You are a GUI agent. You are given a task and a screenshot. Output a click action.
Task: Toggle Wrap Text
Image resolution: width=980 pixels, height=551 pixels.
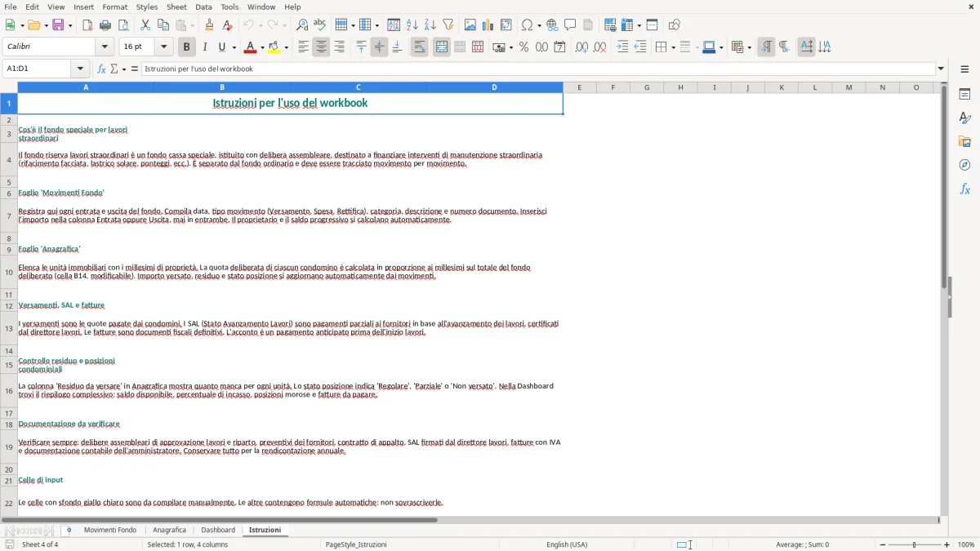420,47
